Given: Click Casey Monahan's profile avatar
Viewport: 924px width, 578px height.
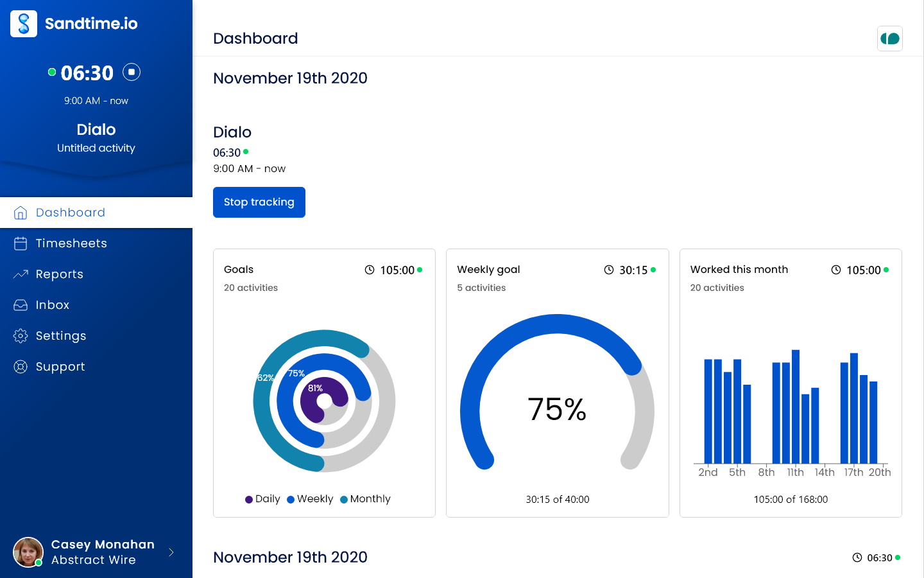Looking at the screenshot, I should point(28,552).
